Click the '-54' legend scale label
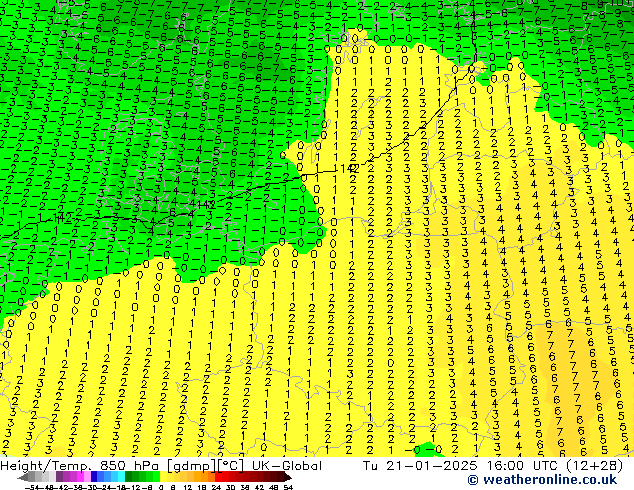The width and height of the screenshot is (634, 490). pyautogui.click(x=32, y=488)
